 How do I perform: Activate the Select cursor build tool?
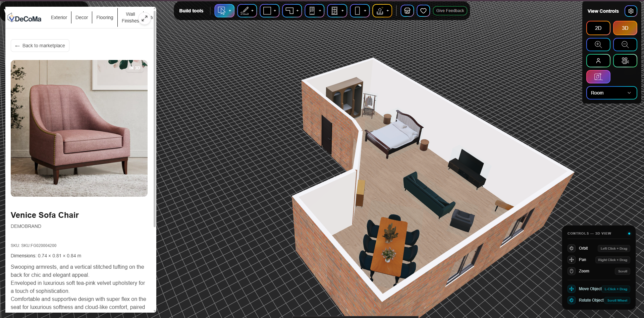[x=224, y=11]
